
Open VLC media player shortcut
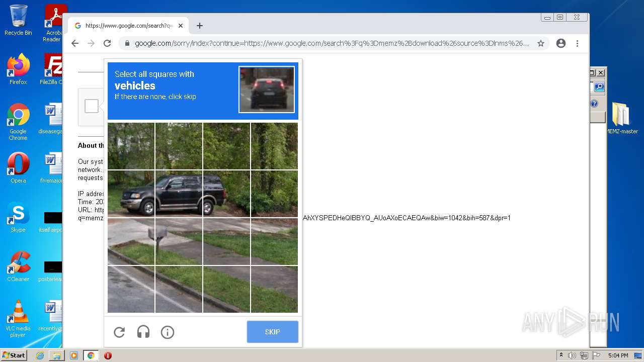point(18,319)
